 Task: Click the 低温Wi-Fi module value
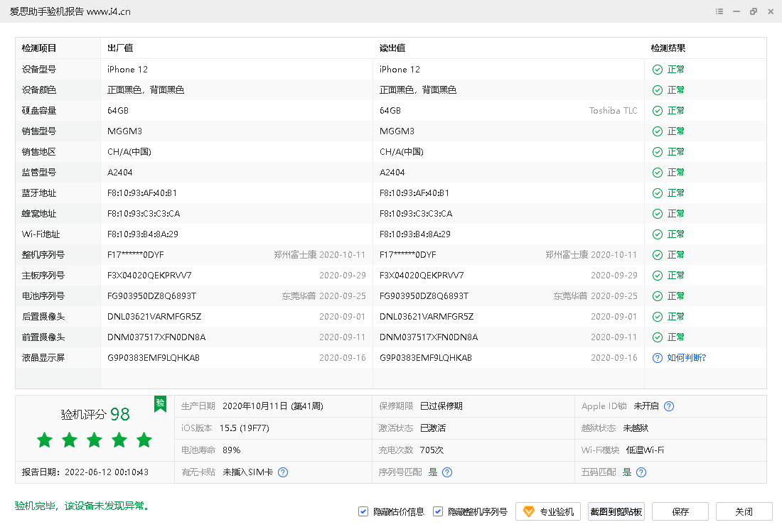coord(645,450)
